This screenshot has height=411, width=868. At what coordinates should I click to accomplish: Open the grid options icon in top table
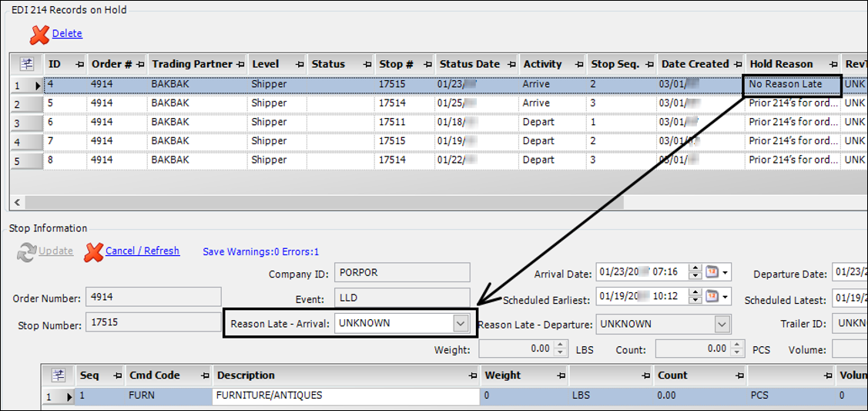pos(26,64)
